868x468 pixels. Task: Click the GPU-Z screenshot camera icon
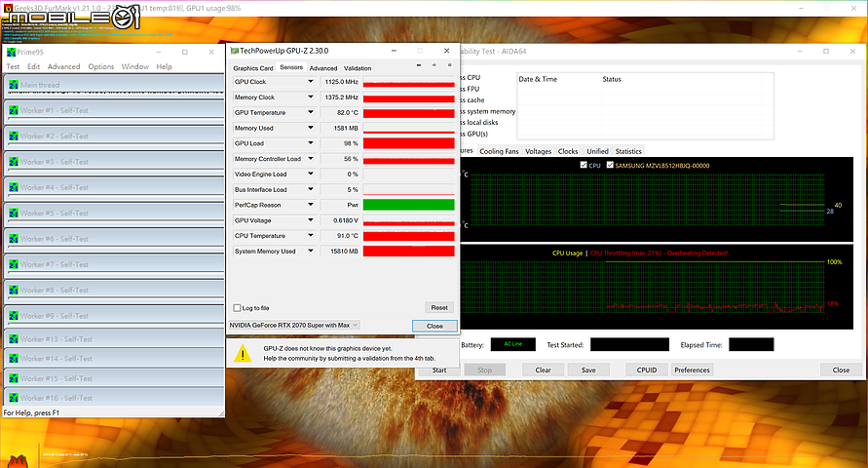point(419,65)
